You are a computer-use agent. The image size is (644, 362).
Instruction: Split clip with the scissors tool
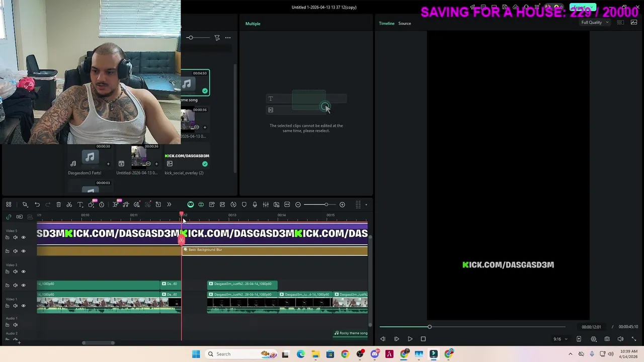click(x=69, y=205)
